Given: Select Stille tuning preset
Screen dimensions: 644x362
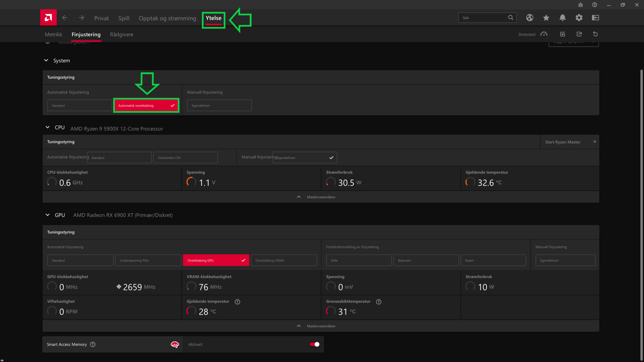Looking at the screenshot, I should [359, 260].
